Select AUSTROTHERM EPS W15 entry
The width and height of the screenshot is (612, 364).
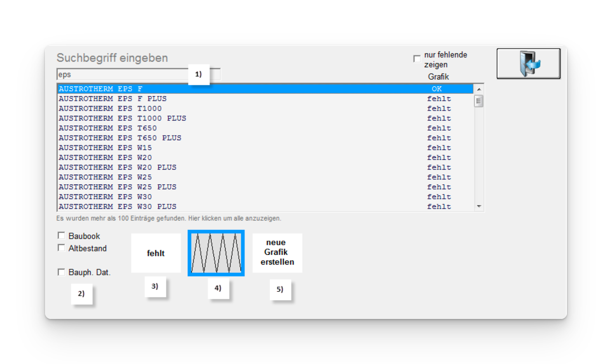(x=105, y=148)
